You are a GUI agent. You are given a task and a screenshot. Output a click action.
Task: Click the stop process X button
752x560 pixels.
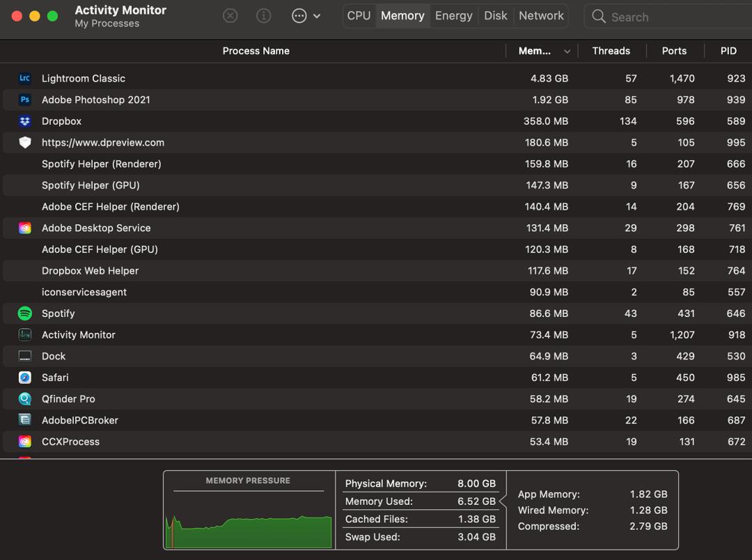pyautogui.click(x=230, y=16)
